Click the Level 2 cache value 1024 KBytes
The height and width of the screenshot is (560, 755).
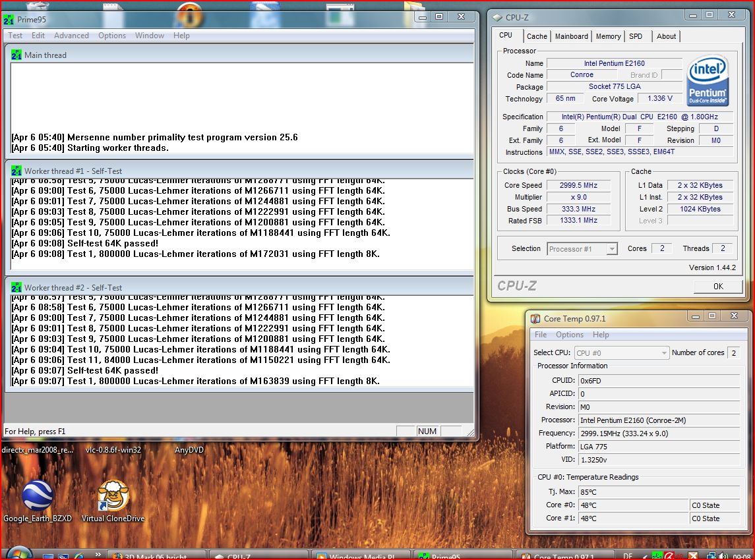(x=700, y=209)
